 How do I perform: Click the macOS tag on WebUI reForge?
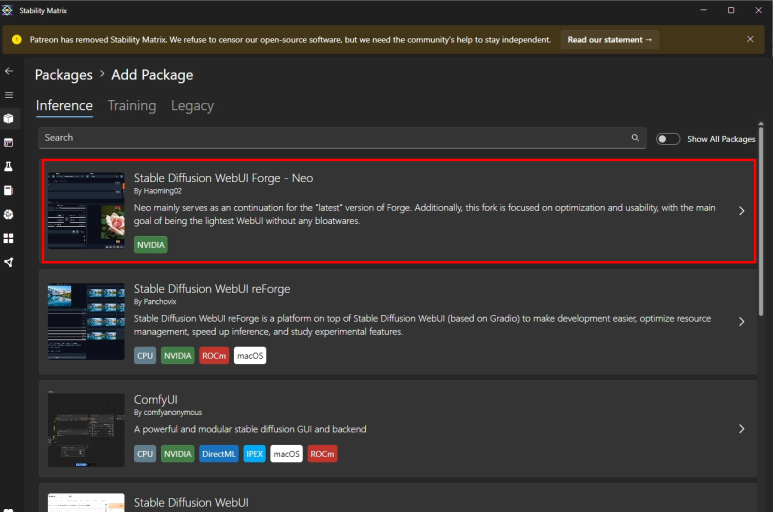point(250,356)
